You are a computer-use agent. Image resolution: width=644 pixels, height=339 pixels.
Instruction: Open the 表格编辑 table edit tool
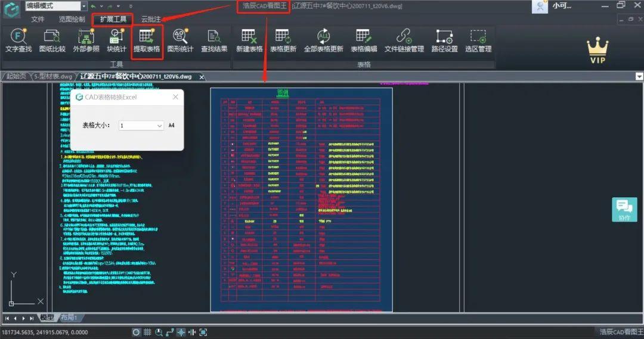(364, 41)
